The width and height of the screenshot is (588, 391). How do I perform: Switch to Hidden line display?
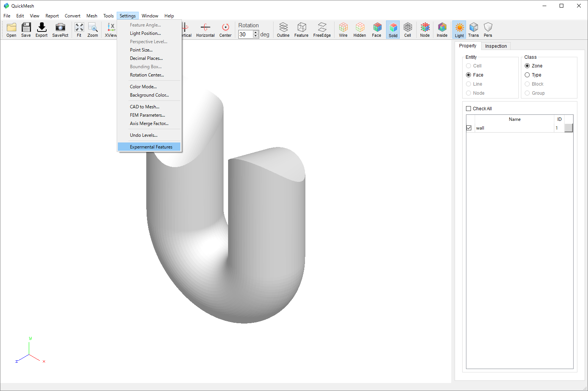click(360, 30)
